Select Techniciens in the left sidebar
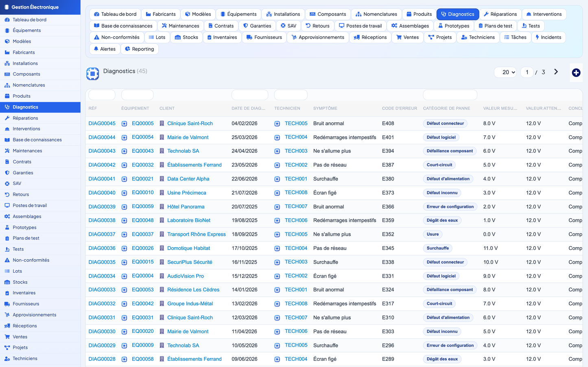588x367 pixels. tap(40, 359)
